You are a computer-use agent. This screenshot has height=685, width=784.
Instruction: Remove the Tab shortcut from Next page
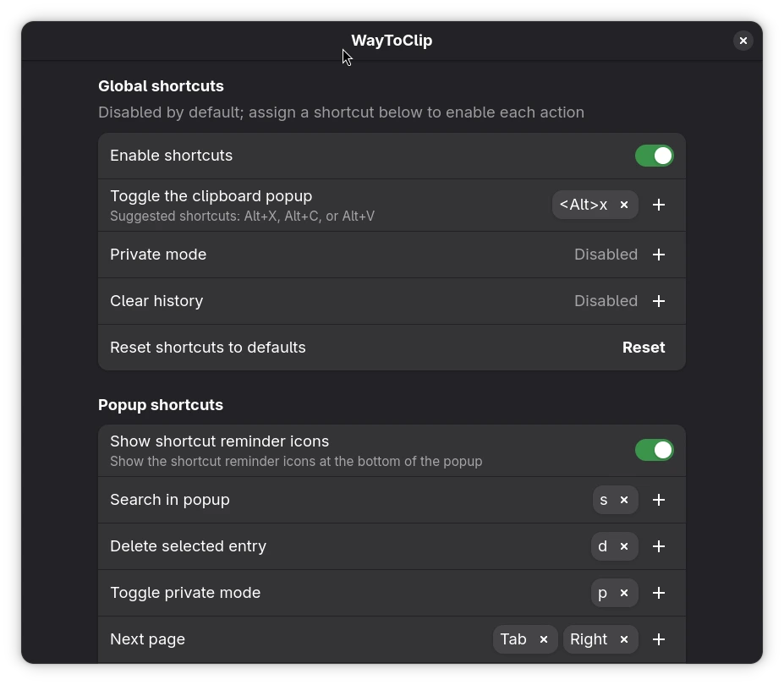544,639
